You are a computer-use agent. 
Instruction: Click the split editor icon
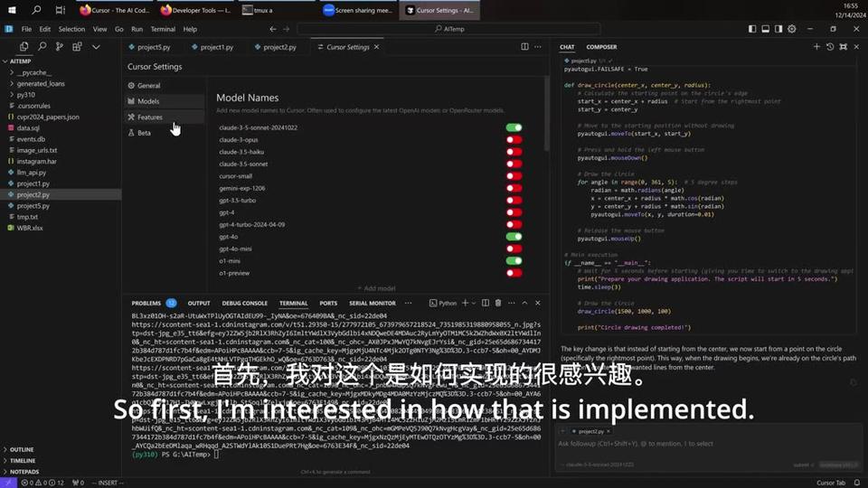click(524, 46)
